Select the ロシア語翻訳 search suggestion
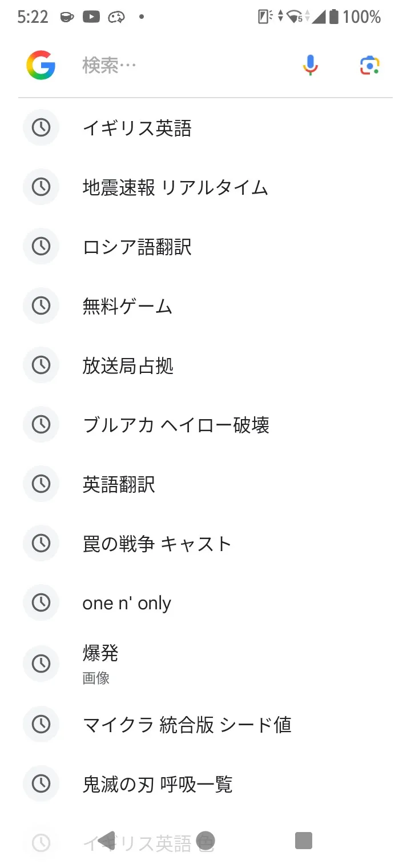This screenshot has width=411, height=868. pyautogui.click(x=137, y=247)
